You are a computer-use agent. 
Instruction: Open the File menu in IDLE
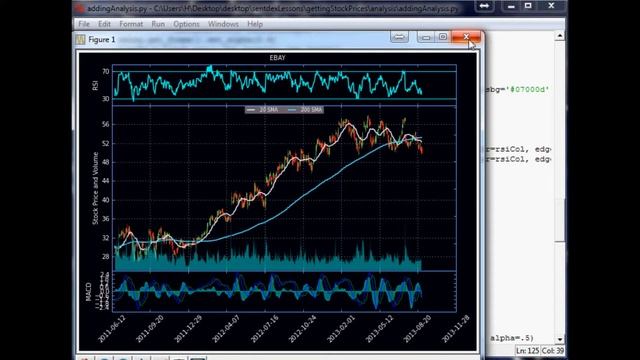pyautogui.click(x=84, y=24)
